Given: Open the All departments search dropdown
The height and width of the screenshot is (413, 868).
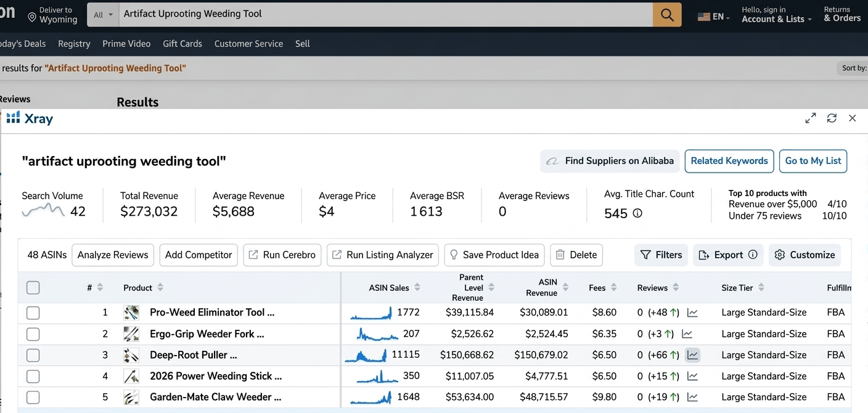Looking at the screenshot, I should tap(103, 15).
